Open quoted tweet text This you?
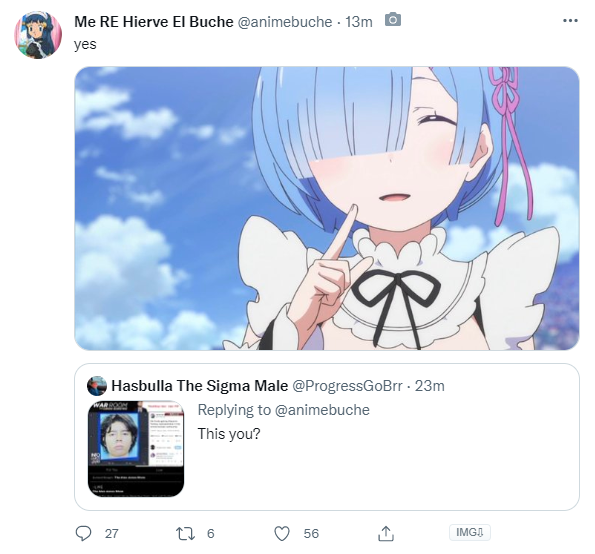 (229, 433)
